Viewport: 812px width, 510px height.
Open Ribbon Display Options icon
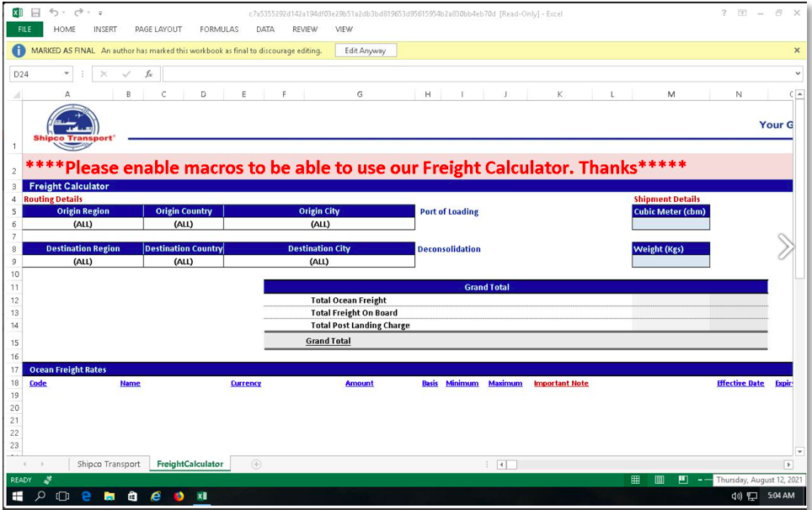[742, 13]
